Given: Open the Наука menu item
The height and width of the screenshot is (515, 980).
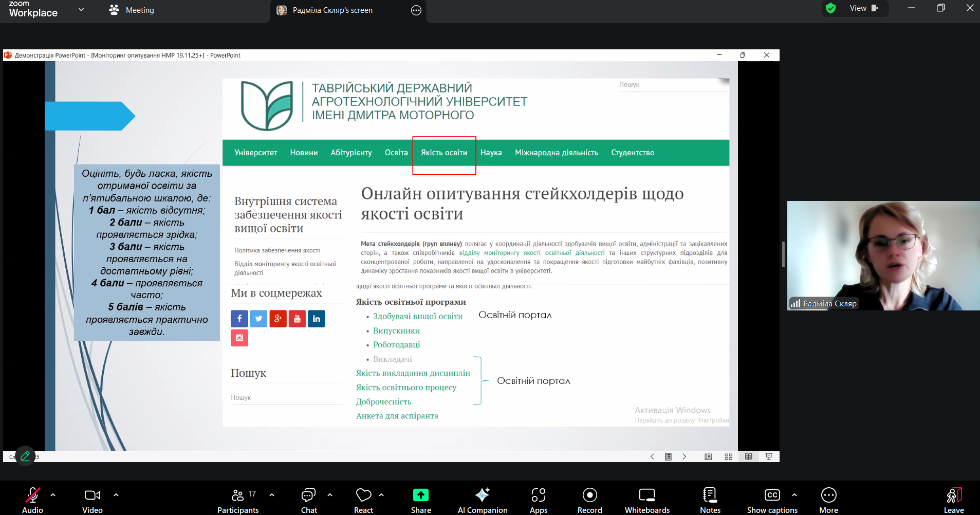Looking at the screenshot, I should coord(491,153).
